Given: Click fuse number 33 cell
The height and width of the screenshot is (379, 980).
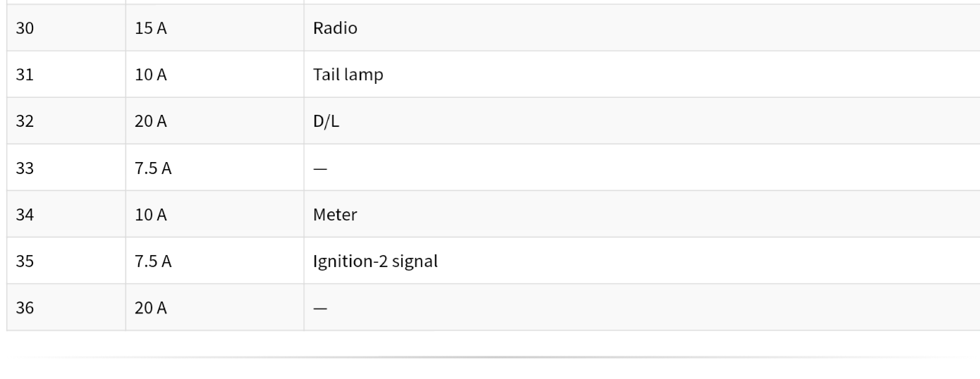Looking at the screenshot, I should coord(66,168).
